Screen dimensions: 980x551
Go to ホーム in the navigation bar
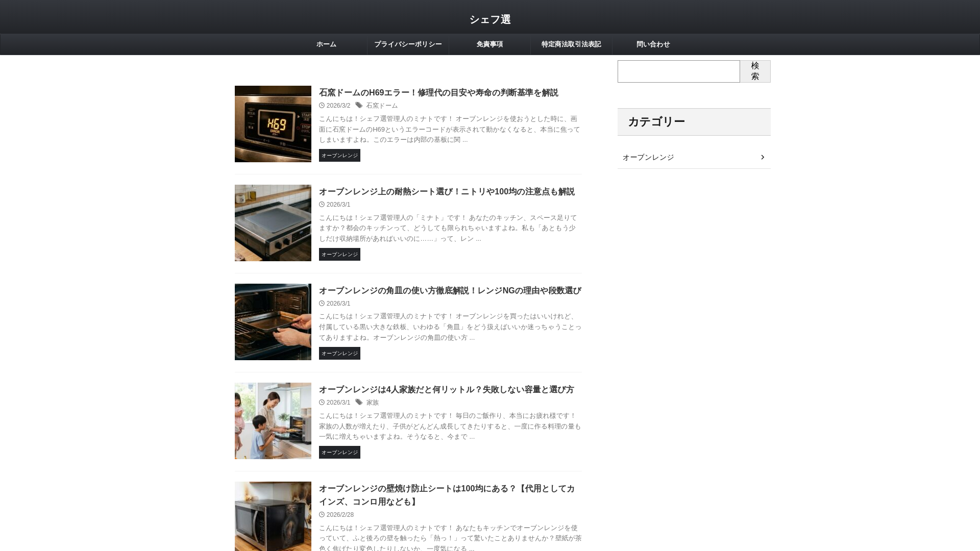pos(326,44)
